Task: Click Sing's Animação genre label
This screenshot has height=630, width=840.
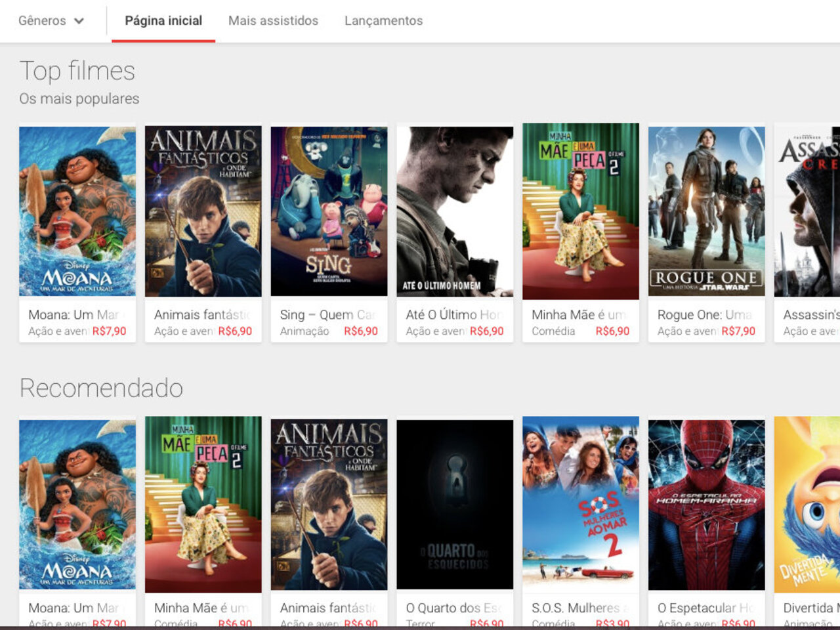Action: 304,331
